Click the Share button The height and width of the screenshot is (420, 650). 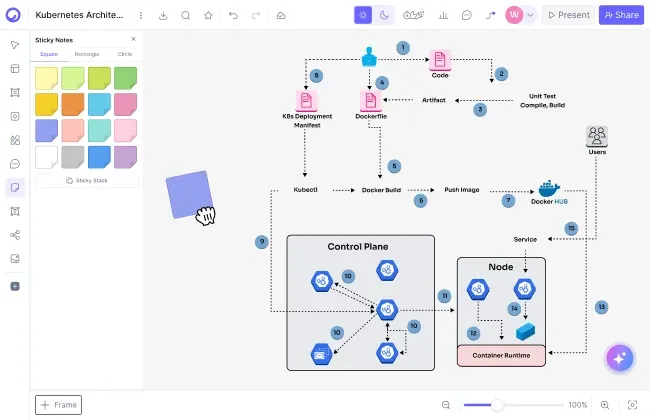pyautogui.click(x=621, y=15)
